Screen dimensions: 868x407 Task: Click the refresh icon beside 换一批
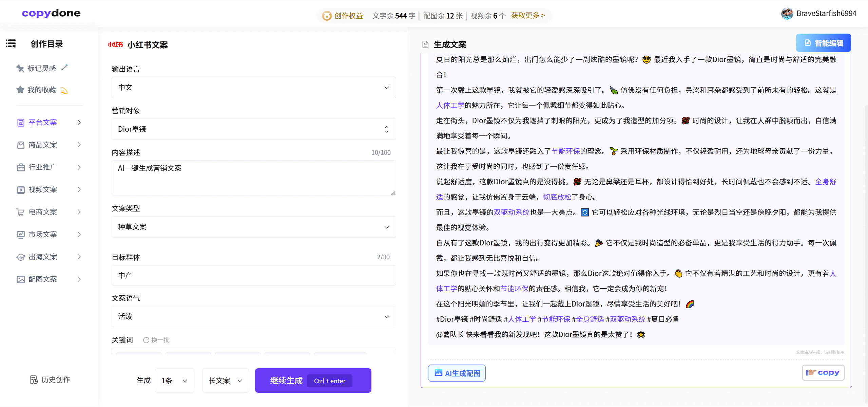[x=146, y=340]
